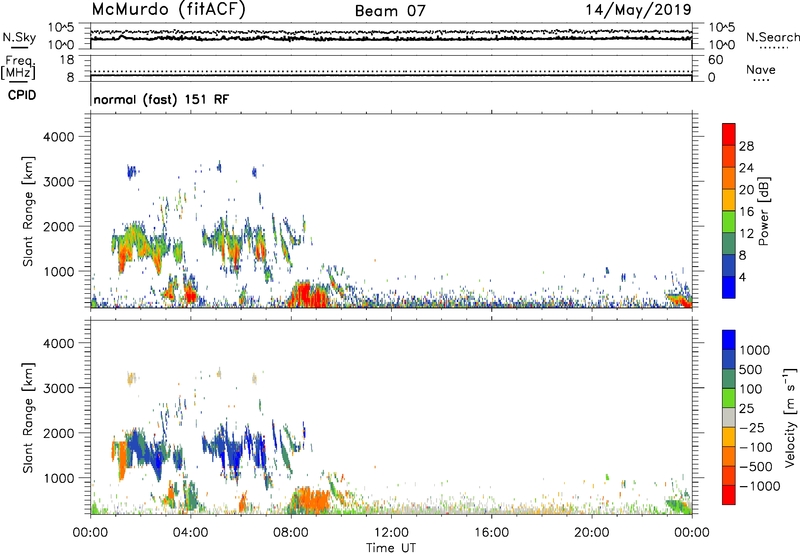This screenshot has height=554, width=800.
Task: Pick the gray near-zero Velocity colorbar segment
Action: tap(729, 418)
